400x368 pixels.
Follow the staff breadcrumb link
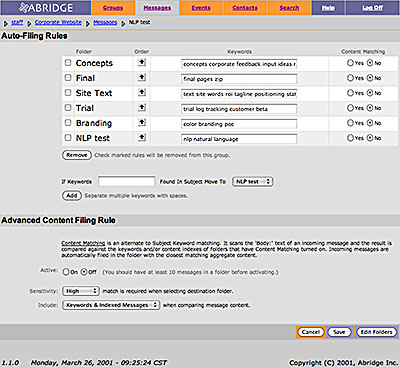tap(17, 23)
